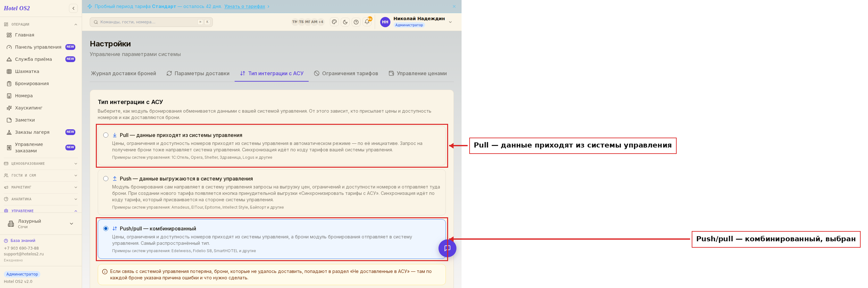Click the lightning icon in trial banner
The width and height of the screenshot is (868, 288).
point(90,6)
